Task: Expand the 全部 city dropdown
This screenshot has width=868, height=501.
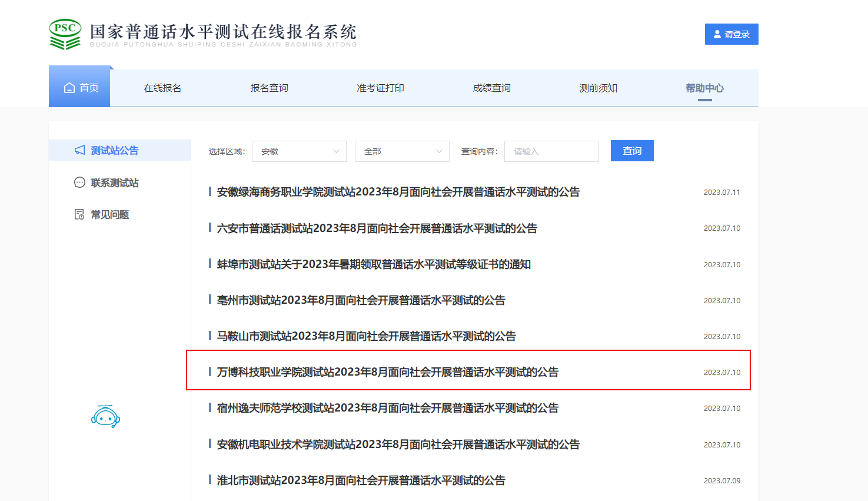Action: click(402, 151)
